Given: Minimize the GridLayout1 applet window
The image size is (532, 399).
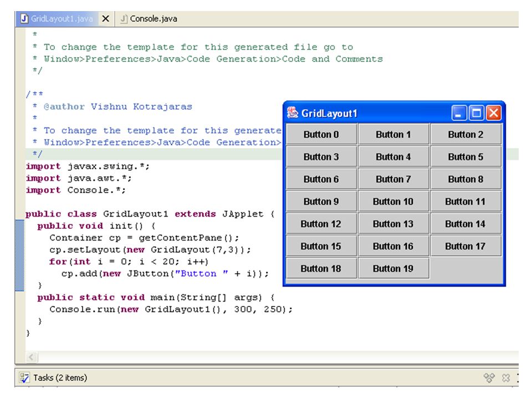Looking at the screenshot, I should click(x=459, y=113).
